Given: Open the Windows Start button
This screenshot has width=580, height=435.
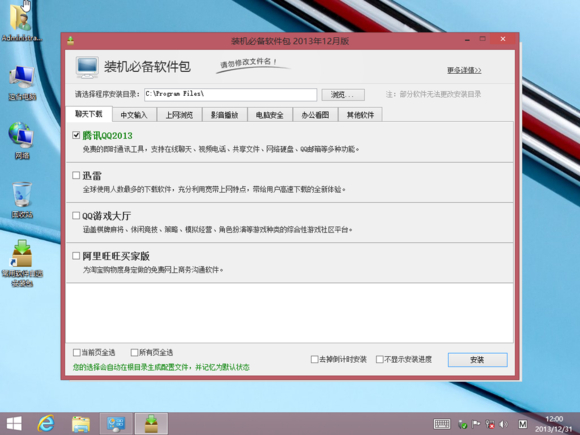Looking at the screenshot, I should 14,424.
